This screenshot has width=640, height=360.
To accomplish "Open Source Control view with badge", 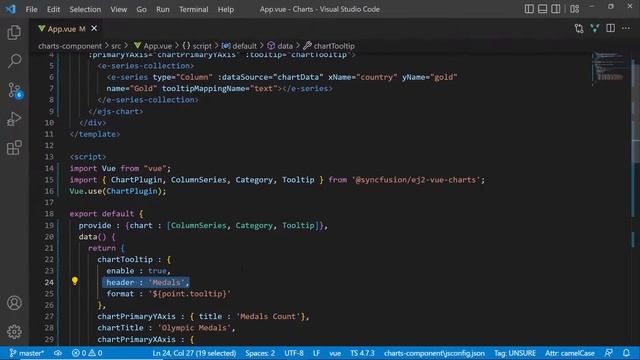I will click(14, 90).
